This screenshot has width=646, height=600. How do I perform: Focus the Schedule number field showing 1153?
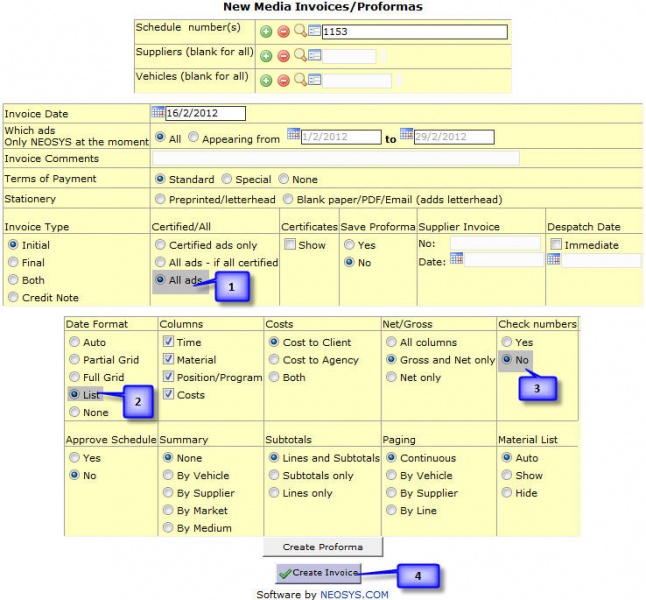pyautogui.click(x=414, y=32)
